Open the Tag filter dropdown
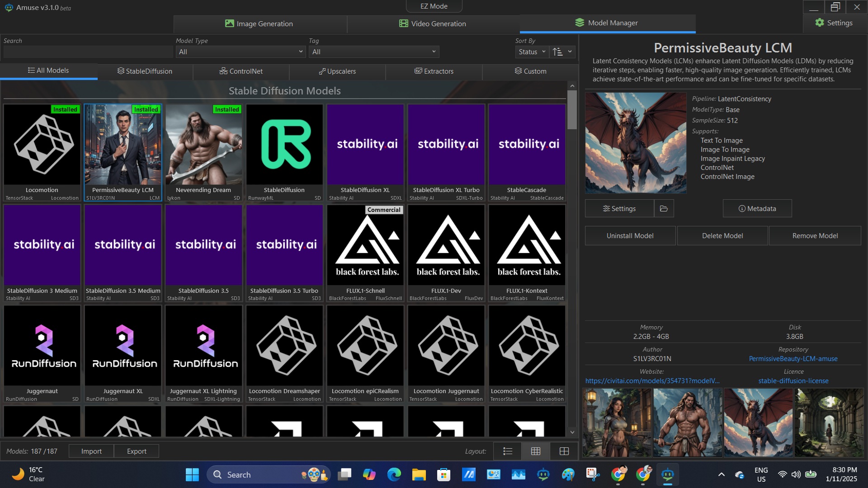Screen dimensions: 868x488 [x=374, y=52]
